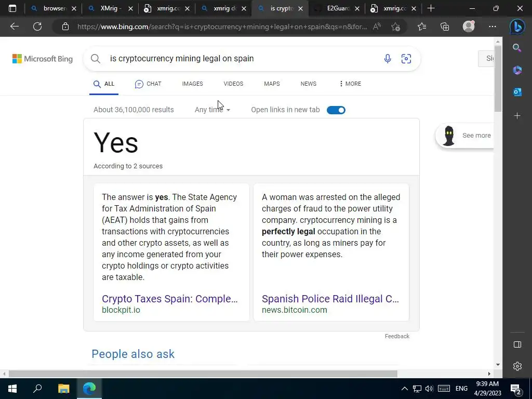Screen dimensions: 532x399
Task: Switch to the MAPS tab
Action: pos(272,84)
